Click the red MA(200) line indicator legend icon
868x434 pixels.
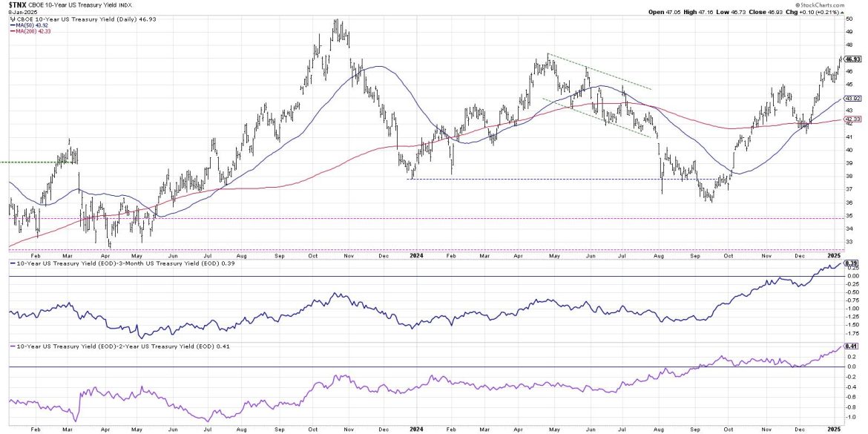tap(13, 31)
